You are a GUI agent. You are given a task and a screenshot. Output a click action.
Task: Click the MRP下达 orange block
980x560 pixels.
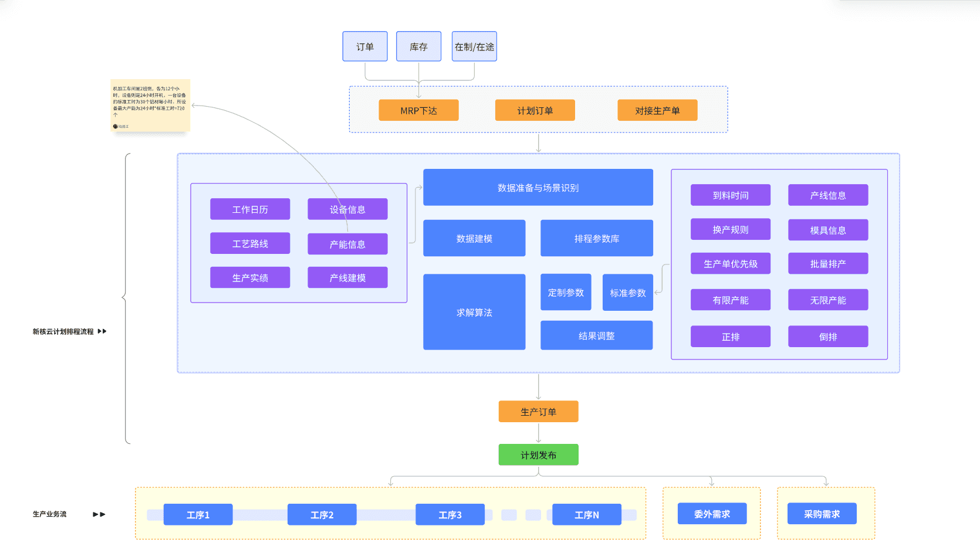(418, 110)
